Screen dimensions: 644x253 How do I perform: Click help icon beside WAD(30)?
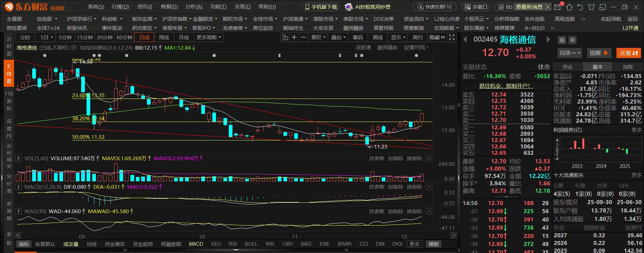tap(19, 211)
